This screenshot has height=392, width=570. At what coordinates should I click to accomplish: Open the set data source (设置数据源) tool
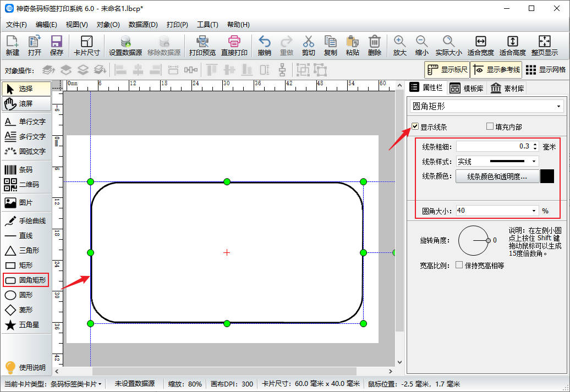coord(125,46)
